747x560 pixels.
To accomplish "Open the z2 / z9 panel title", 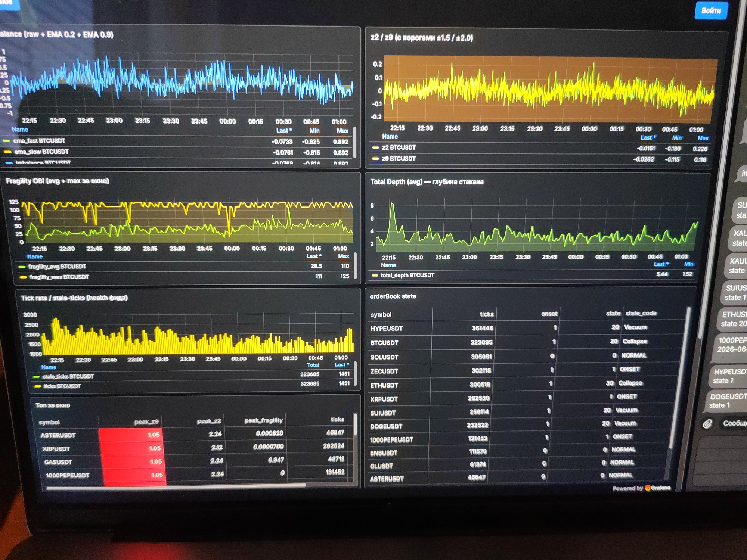I will (x=422, y=38).
